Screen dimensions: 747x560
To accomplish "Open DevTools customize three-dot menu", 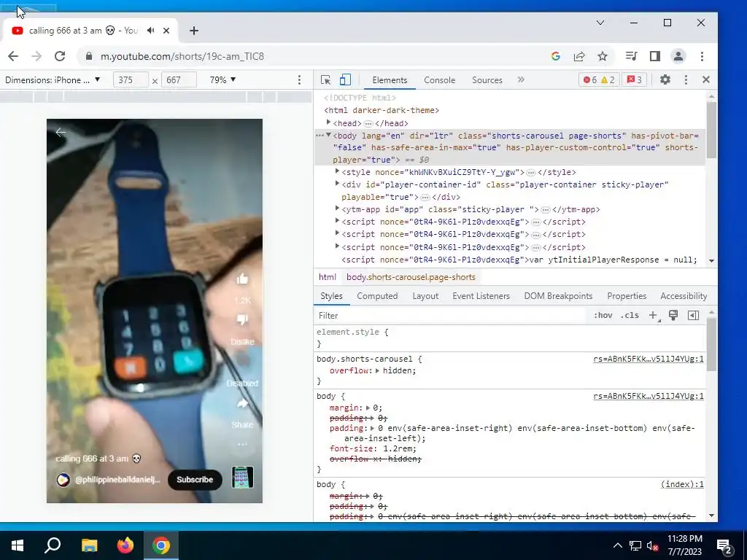I will click(x=686, y=80).
